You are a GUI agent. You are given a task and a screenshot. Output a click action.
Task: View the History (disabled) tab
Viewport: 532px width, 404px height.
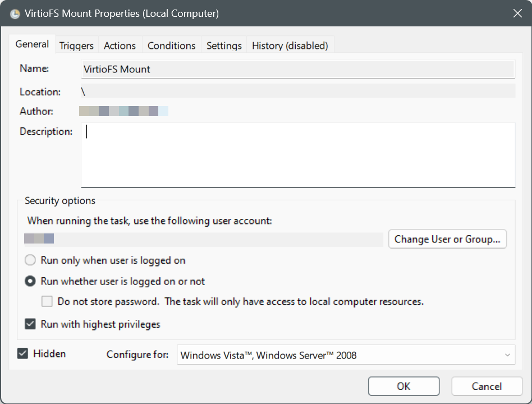[x=290, y=45]
